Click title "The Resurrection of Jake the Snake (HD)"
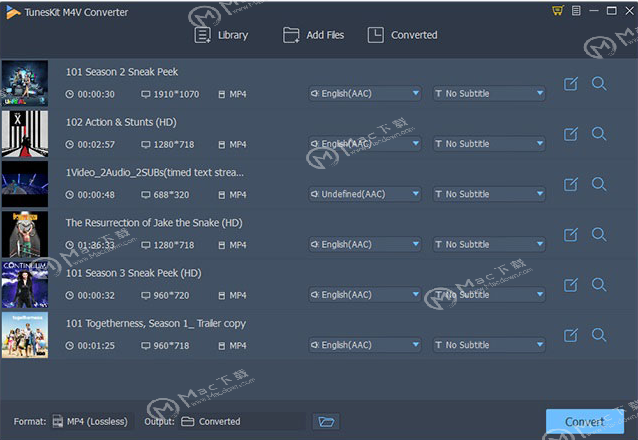 pos(154,223)
